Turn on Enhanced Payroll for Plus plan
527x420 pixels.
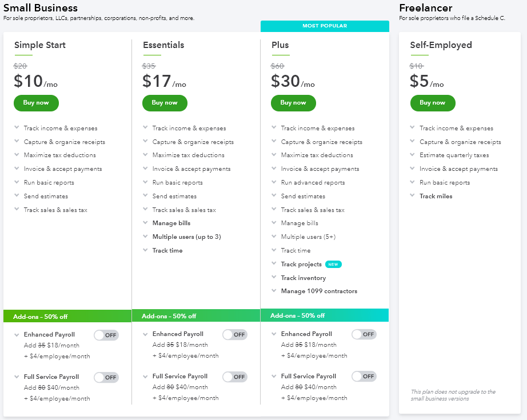click(364, 334)
